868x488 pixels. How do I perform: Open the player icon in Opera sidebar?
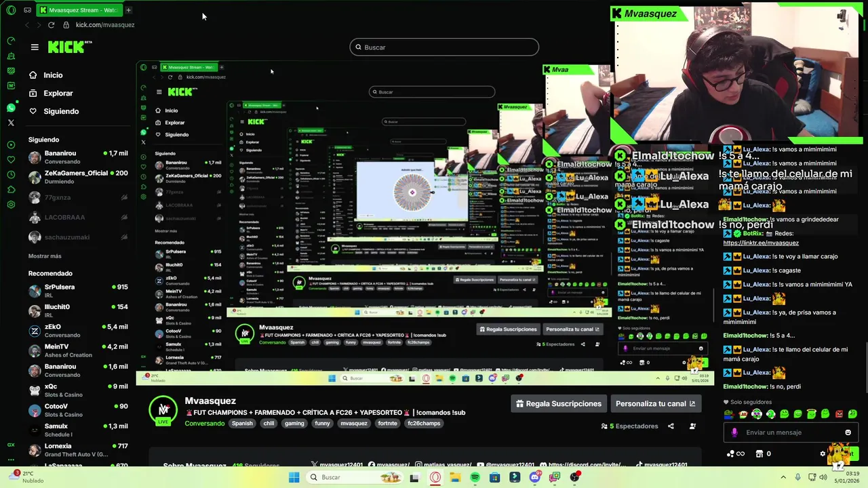point(11,144)
